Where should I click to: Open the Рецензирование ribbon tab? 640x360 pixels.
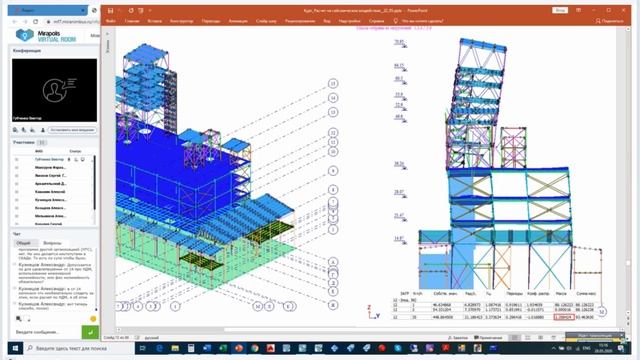pos(300,21)
